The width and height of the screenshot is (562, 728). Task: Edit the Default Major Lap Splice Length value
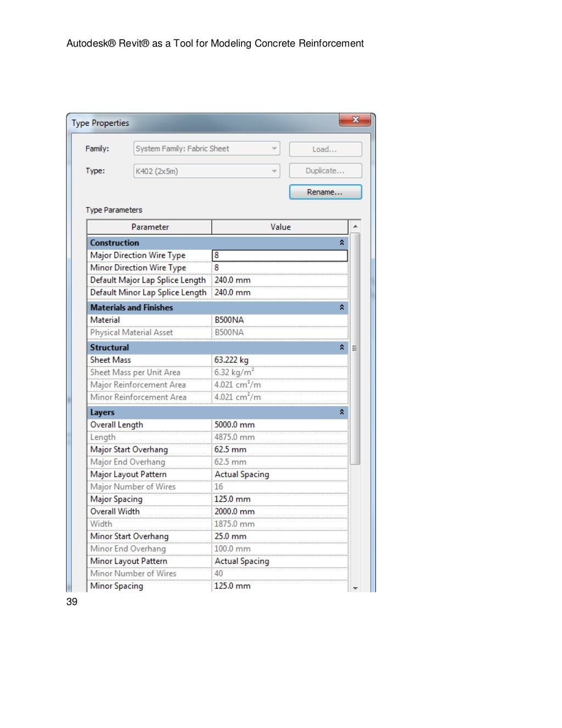pyautogui.click(x=279, y=280)
